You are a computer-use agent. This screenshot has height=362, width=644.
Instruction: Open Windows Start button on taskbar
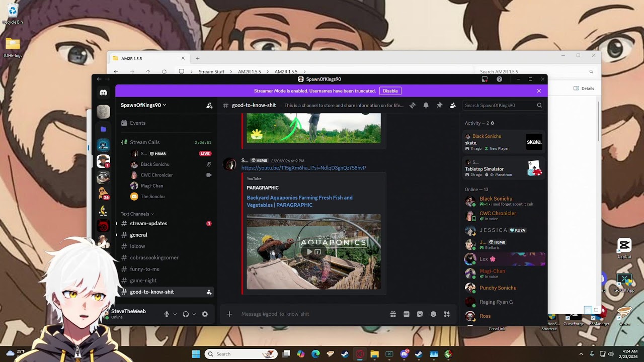[196, 354]
